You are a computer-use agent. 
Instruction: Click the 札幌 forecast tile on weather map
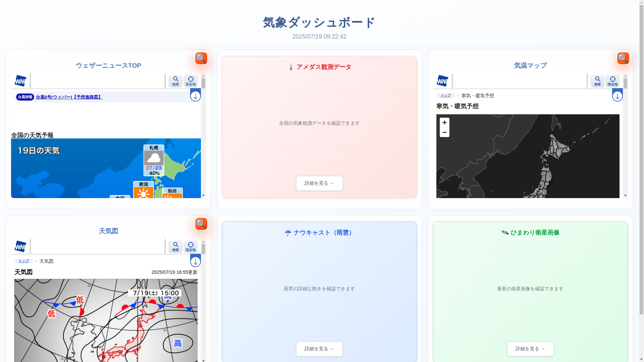pyautogui.click(x=154, y=160)
